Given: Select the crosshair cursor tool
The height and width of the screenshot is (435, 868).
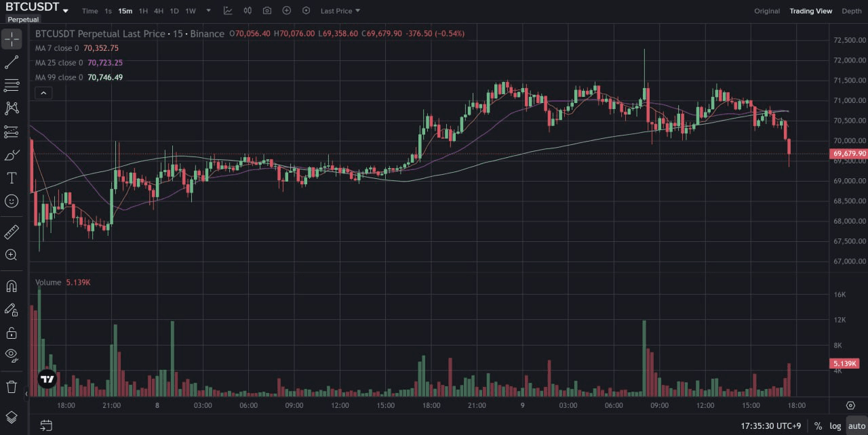Looking at the screenshot, I should (12, 39).
